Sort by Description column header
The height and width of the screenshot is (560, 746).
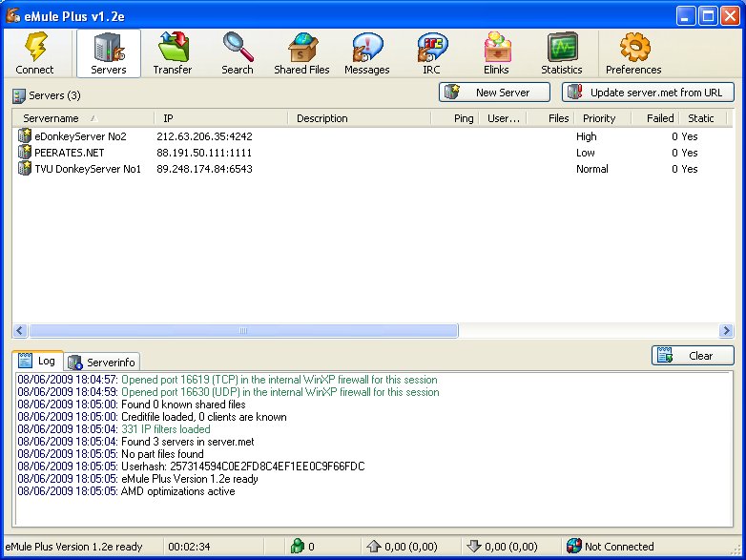(360, 118)
